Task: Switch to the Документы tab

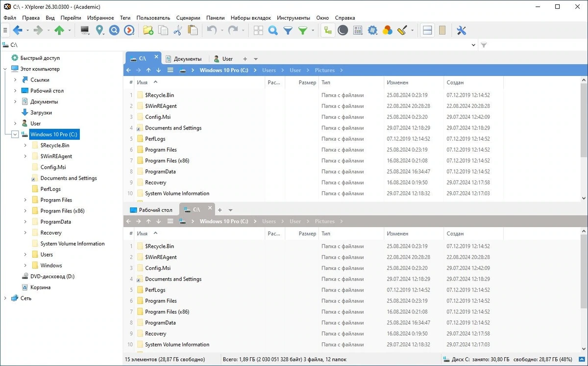Action: [183, 59]
